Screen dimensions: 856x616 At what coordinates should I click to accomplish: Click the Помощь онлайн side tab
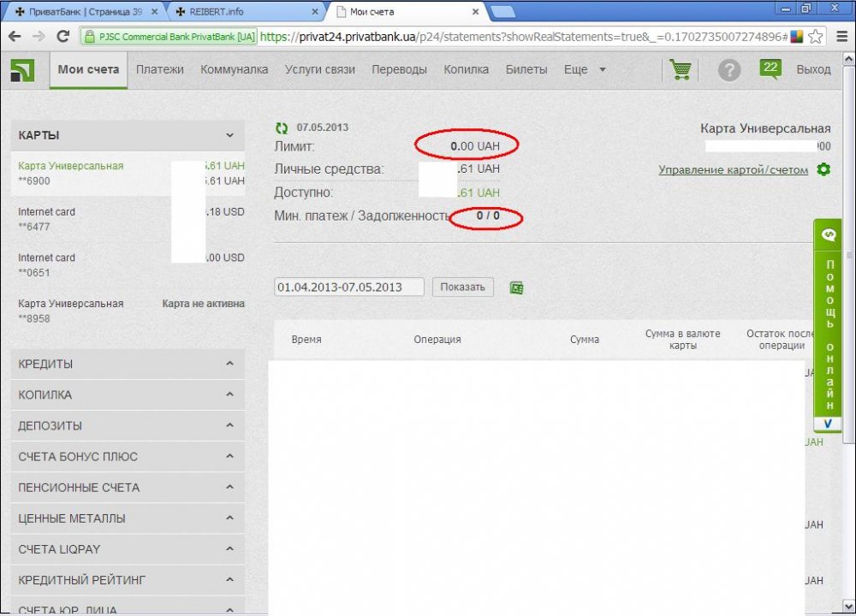[x=828, y=335]
